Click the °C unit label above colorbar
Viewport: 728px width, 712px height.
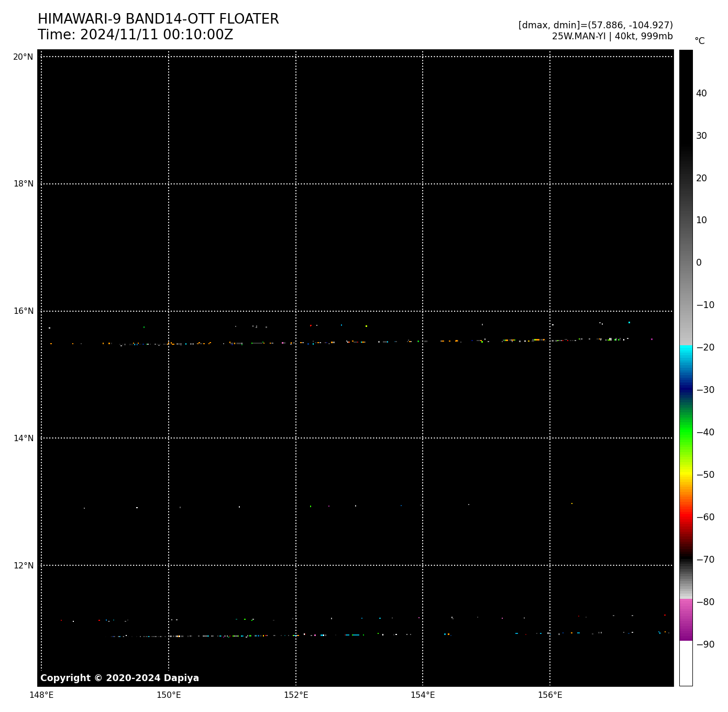[x=699, y=41]
